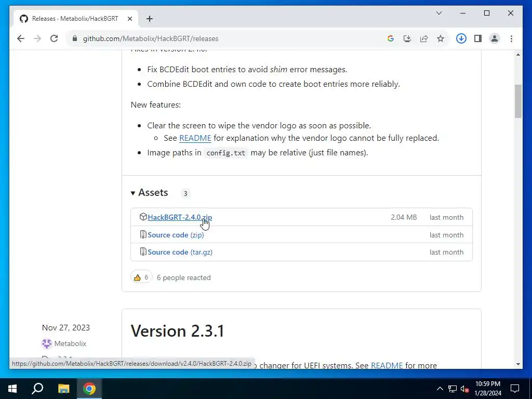Download HackBGRT-2.4.0.zip link
Screen dimensions: 532x399
point(180,217)
